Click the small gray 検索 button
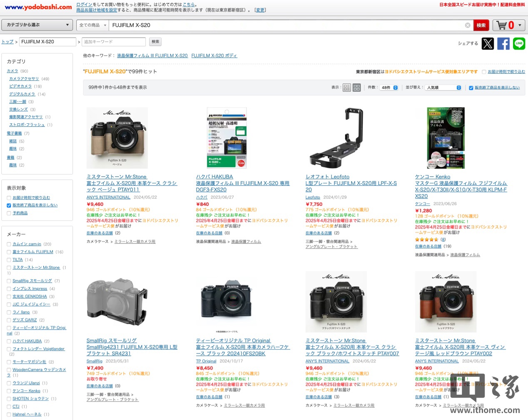The height and width of the screenshot is (420, 528). tap(155, 42)
